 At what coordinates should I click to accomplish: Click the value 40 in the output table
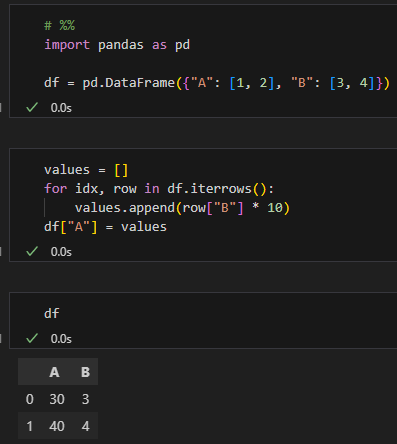(x=57, y=426)
